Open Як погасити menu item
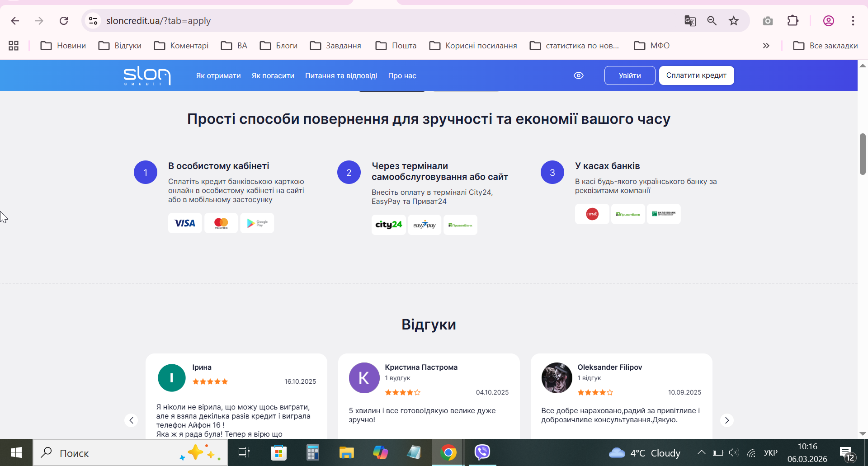Screen dimensions: 868x466 [273, 75]
